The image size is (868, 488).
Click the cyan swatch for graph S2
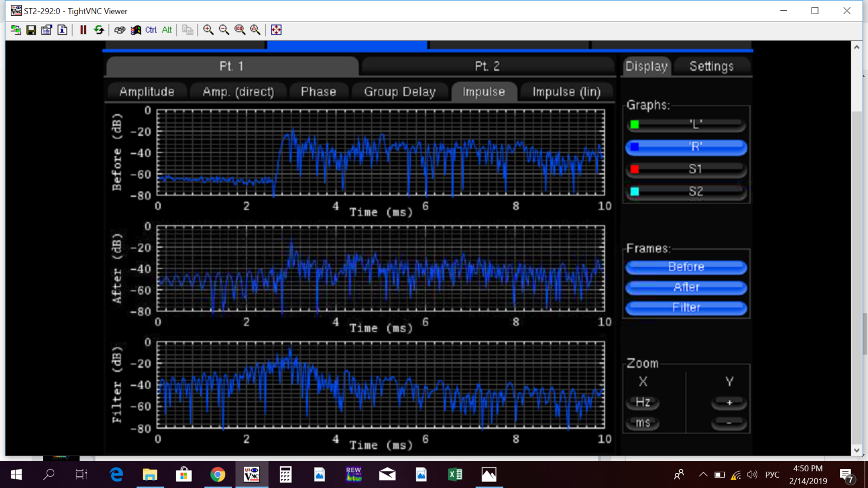[x=635, y=191]
